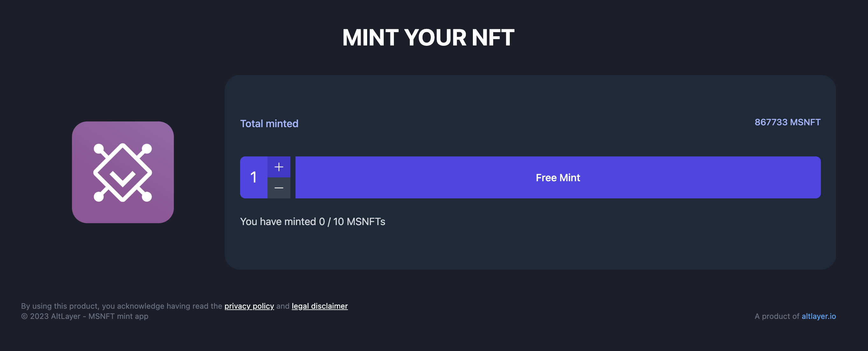Click the Total minted label
The height and width of the screenshot is (351, 868).
(269, 123)
